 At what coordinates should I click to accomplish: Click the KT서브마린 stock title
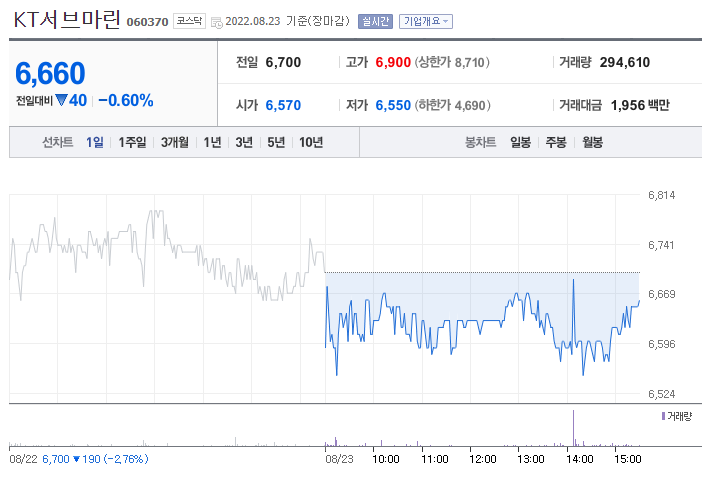[67, 20]
